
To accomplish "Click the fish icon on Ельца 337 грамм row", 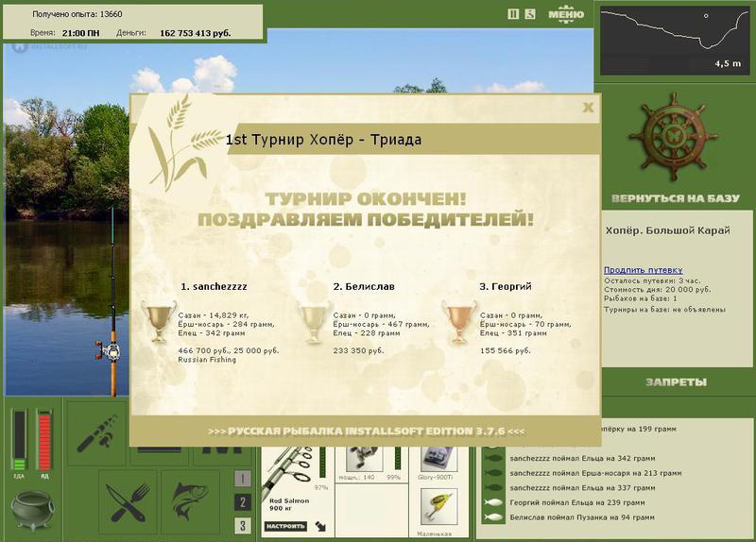I will point(493,488).
